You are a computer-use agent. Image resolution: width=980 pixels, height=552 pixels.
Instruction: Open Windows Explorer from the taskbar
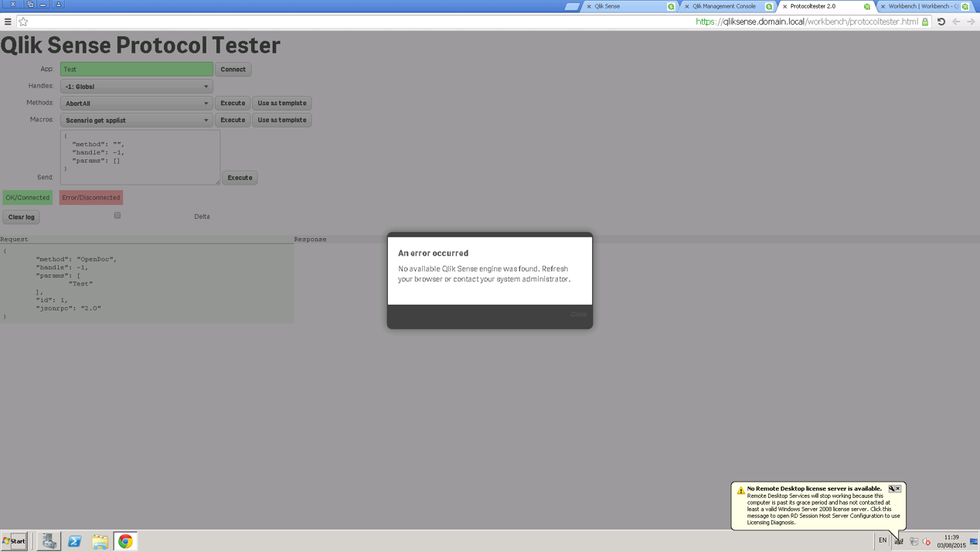pyautogui.click(x=100, y=541)
